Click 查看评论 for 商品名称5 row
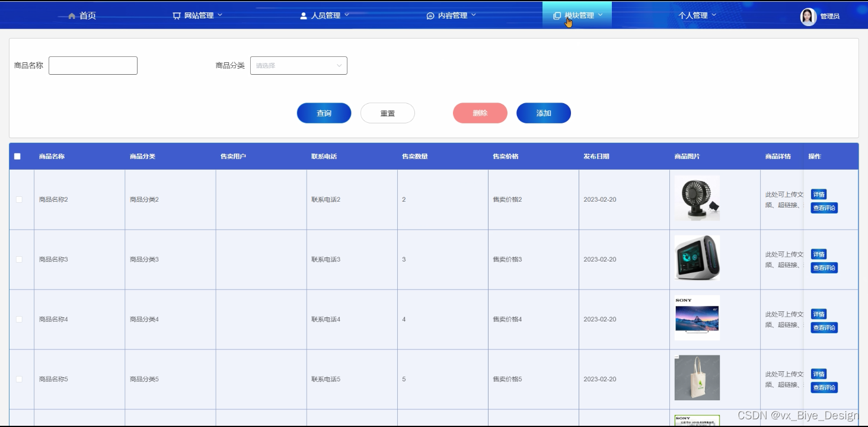 pos(824,388)
